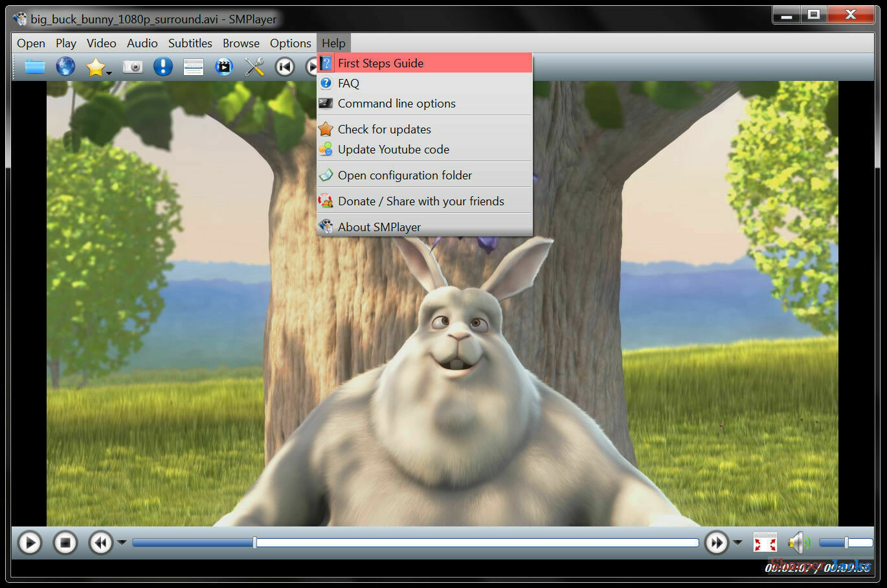Open the Subtitles menu
This screenshot has height=588, width=887.
[190, 43]
